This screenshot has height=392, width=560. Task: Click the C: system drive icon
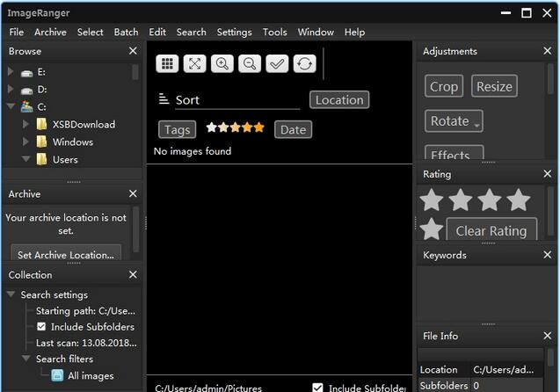[26, 106]
